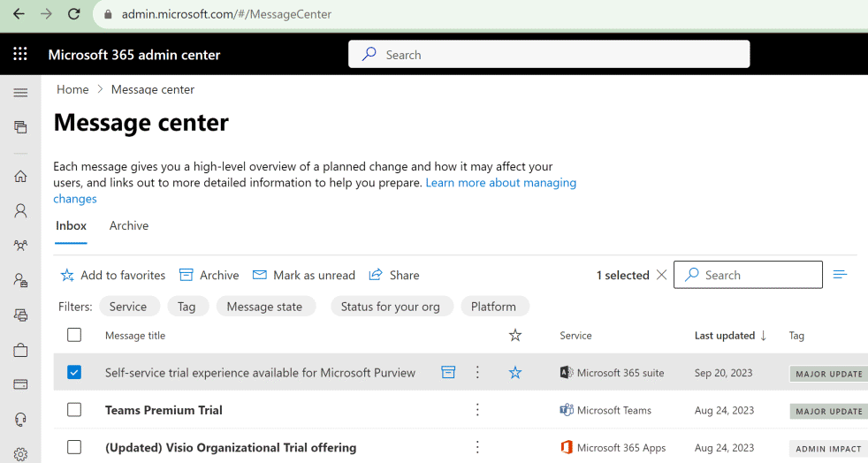
Task: Focus the top admin center Search box
Action: tap(549, 54)
